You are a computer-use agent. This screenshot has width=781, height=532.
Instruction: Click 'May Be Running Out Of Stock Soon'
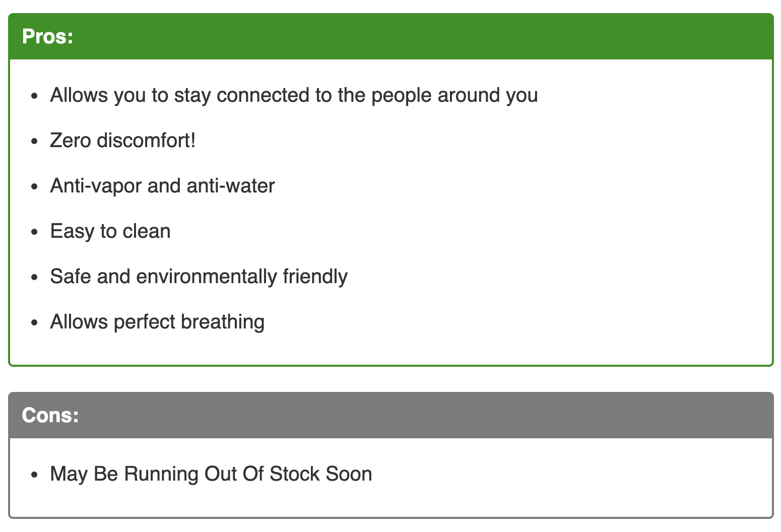211,474
